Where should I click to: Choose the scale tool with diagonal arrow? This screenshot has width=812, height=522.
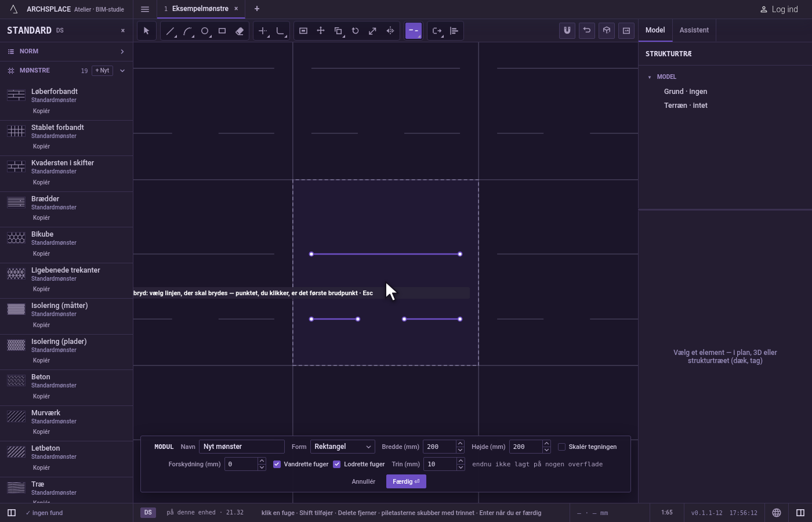[x=373, y=31]
